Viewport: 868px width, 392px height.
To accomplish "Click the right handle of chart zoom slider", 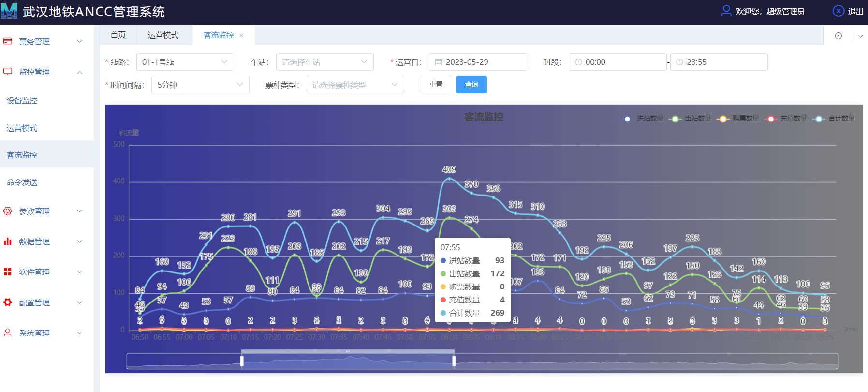I will pyautogui.click(x=454, y=361).
